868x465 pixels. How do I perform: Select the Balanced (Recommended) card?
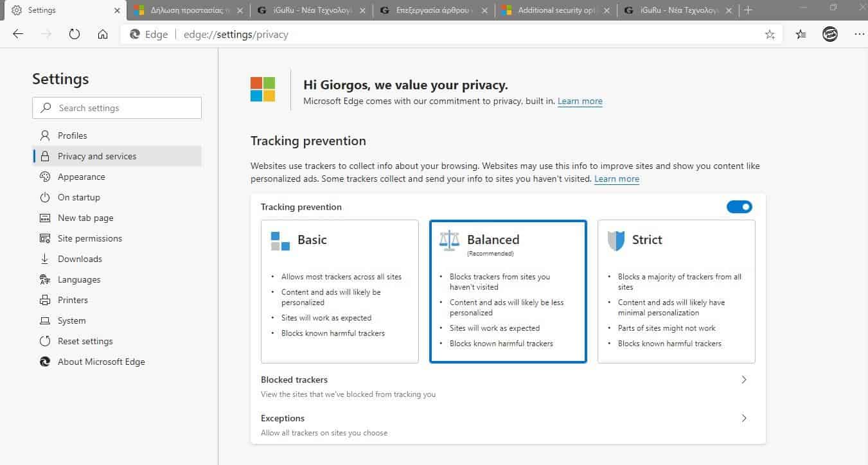click(x=508, y=292)
